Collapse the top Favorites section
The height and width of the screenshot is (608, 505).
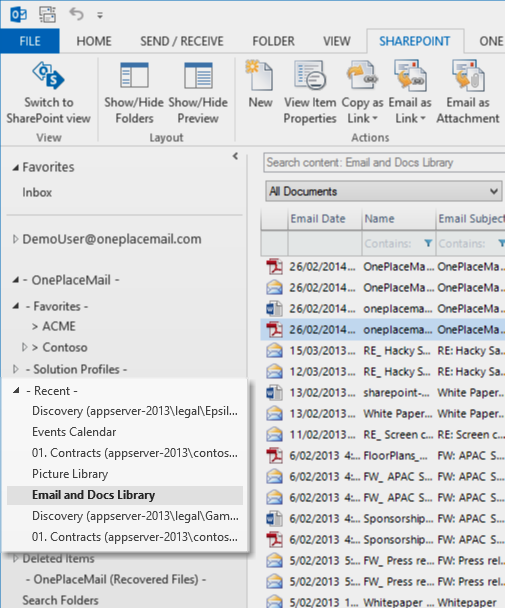click(16, 168)
